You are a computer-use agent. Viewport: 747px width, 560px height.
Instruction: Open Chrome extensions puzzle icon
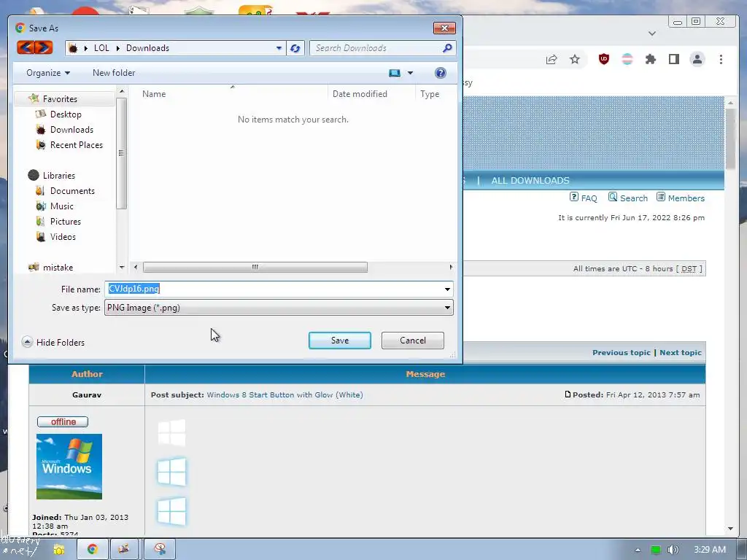coord(650,59)
